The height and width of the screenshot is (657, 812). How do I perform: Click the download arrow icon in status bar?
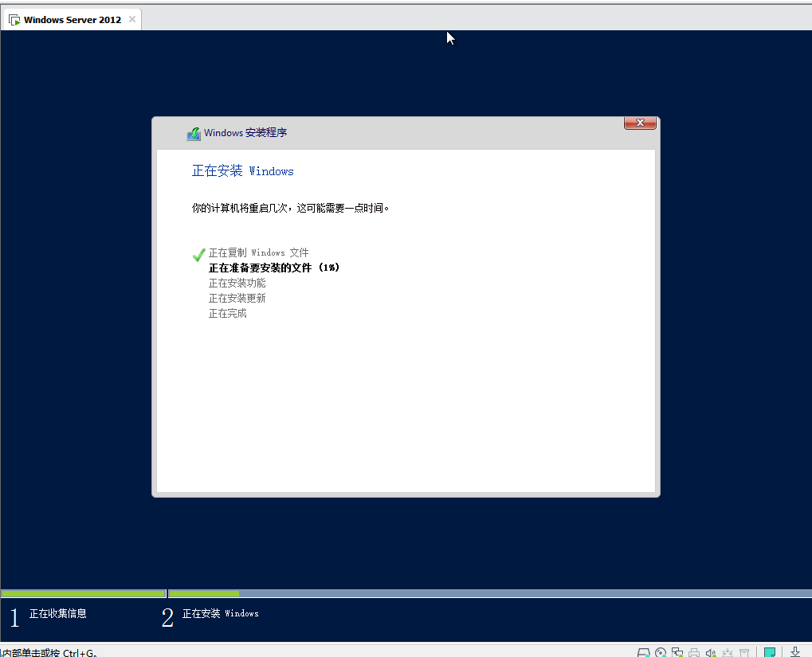click(x=795, y=652)
